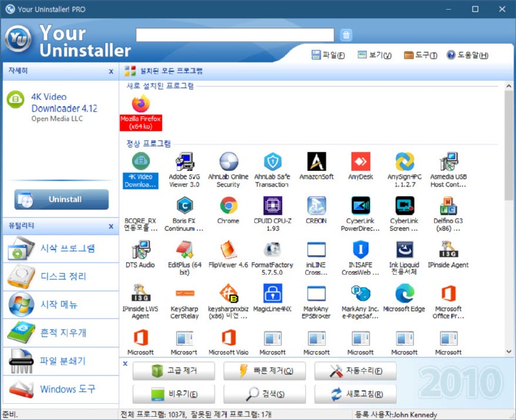Image resolution: width=516 pixels, height=420 pixels.
Task: Click the 고급 제거 button
Action: pos(174,371)
